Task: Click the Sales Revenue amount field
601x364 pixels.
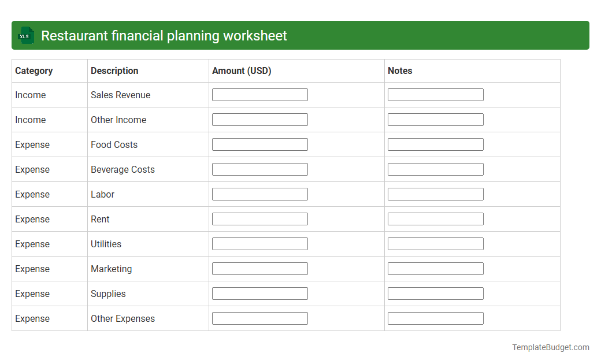Action: point(259,94)
